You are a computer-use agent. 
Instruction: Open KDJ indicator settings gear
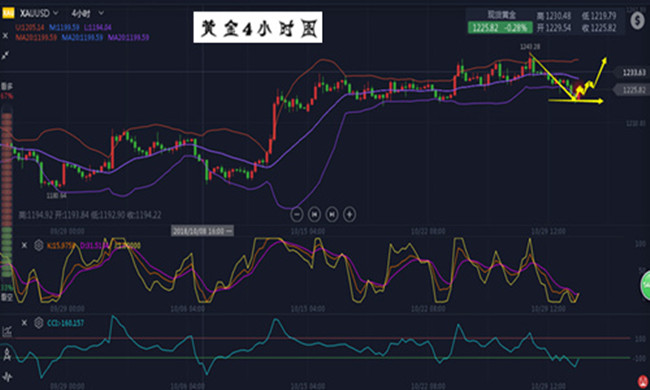39,245
